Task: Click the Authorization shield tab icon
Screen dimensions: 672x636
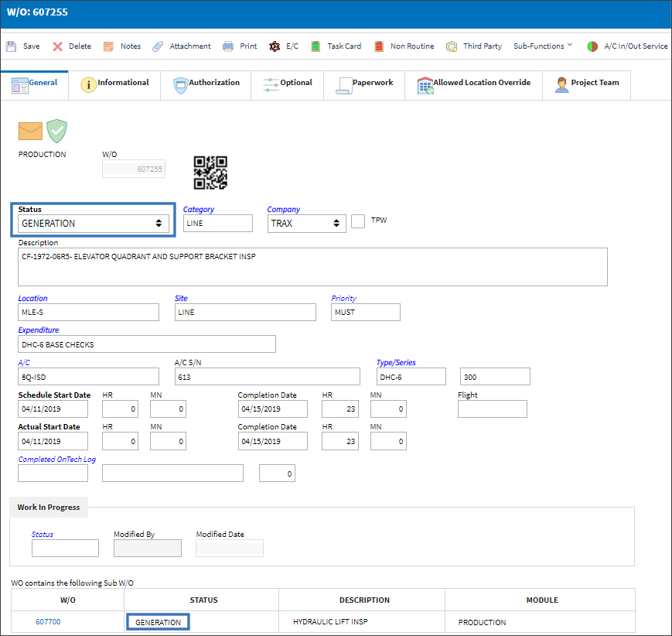Action: [180, 85]
